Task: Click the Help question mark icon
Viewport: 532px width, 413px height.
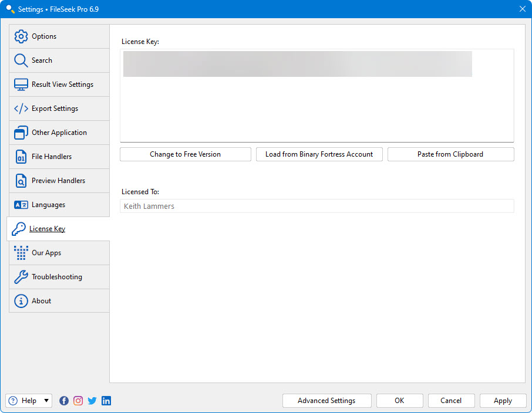Action: click(13, 401)
